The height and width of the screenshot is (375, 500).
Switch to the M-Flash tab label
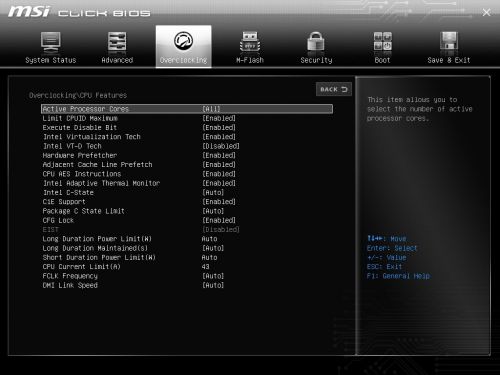250,60
